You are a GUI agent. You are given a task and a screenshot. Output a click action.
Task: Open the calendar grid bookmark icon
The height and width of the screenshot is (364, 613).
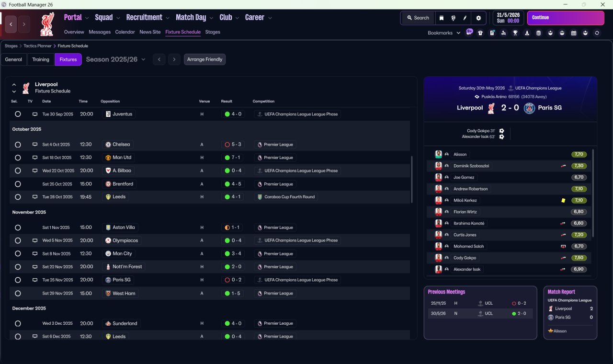pyautogui.click(x=573, y=33)
